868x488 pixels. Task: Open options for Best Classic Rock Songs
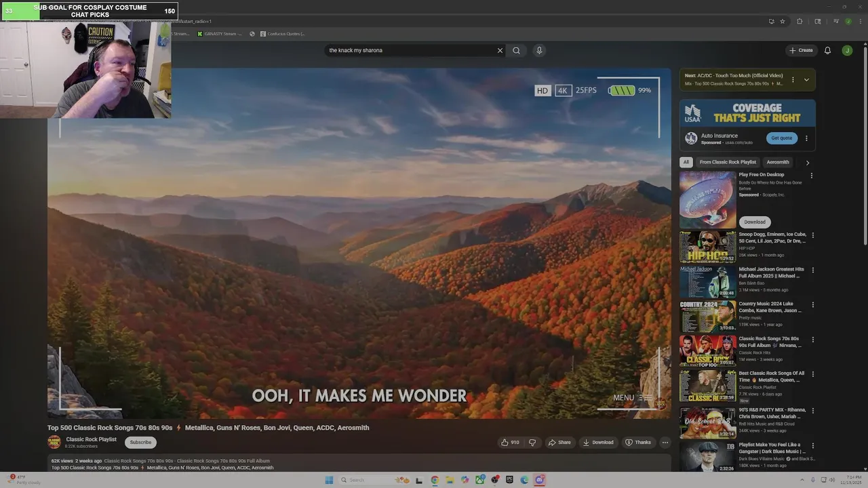tap(813, 374)
